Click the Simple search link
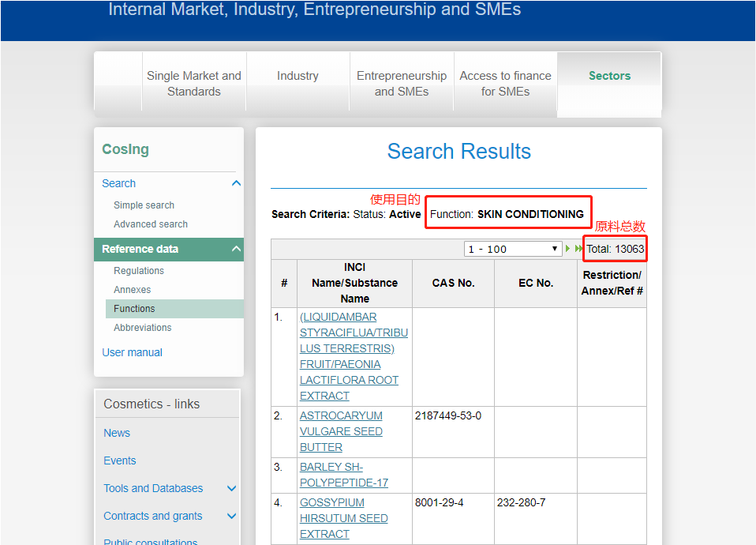This screenshot has height=545, width=756. [x=144, y=205]
